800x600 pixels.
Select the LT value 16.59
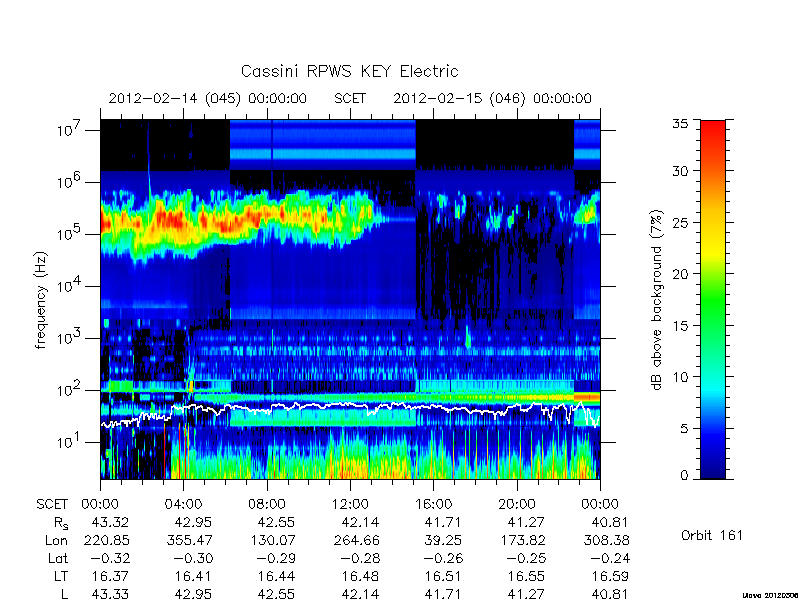pyautogui.click(x=611, y=576)
